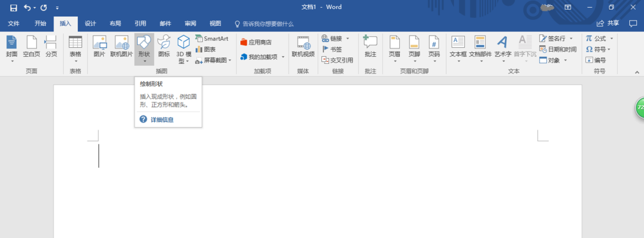The image size is (644, 238).
Task: Insert a 空白页 blank page
Action: pyautogui.click(x=32, y=46)
